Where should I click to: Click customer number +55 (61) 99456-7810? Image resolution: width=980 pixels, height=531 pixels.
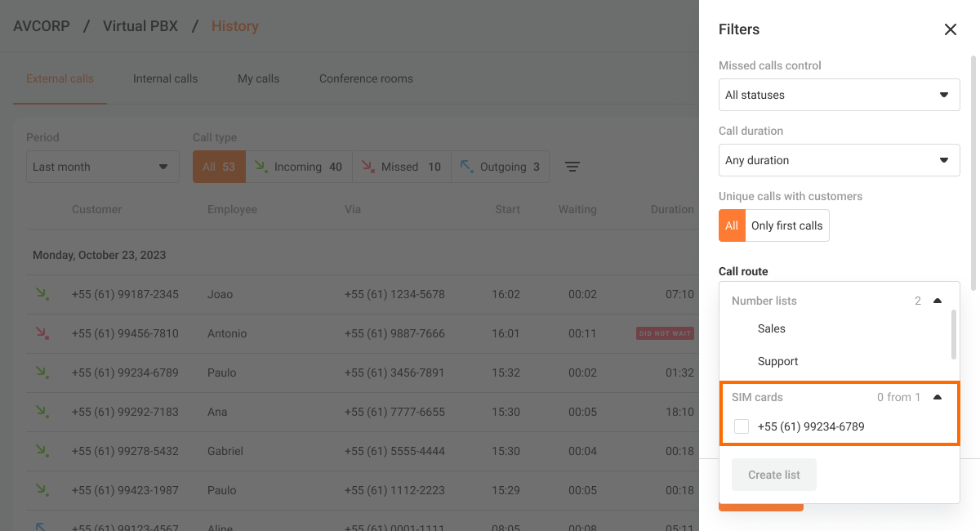125,333
